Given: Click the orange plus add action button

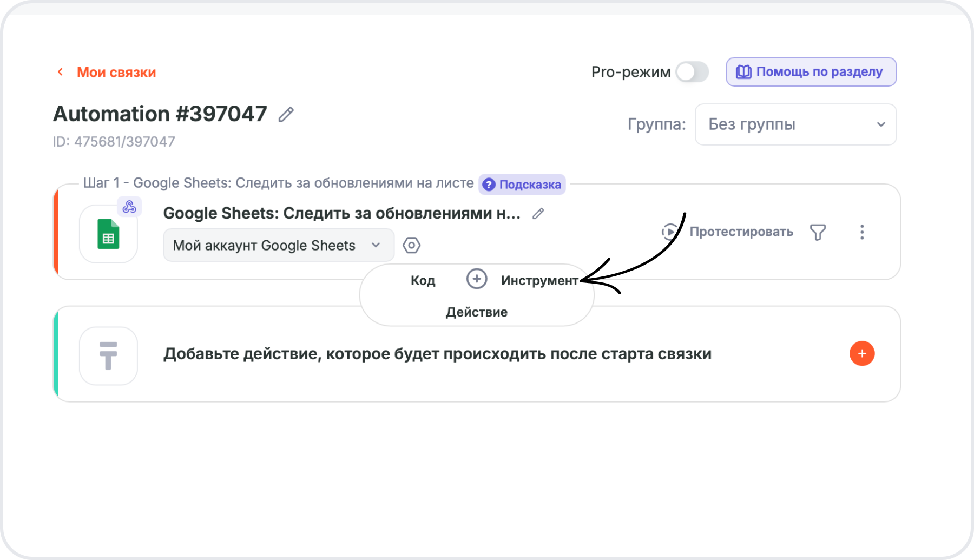Looking at the screenshot, I should [861, 354].
